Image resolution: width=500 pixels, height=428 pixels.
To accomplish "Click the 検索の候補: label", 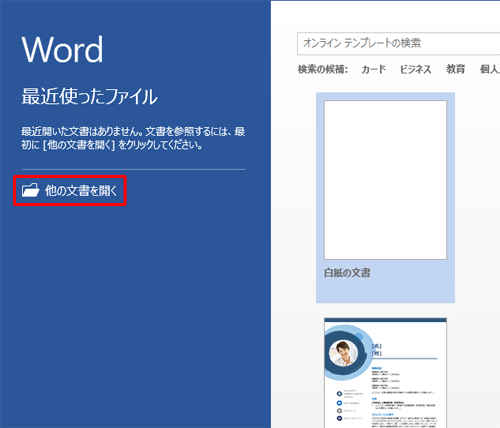I will [x=323, y=69].
